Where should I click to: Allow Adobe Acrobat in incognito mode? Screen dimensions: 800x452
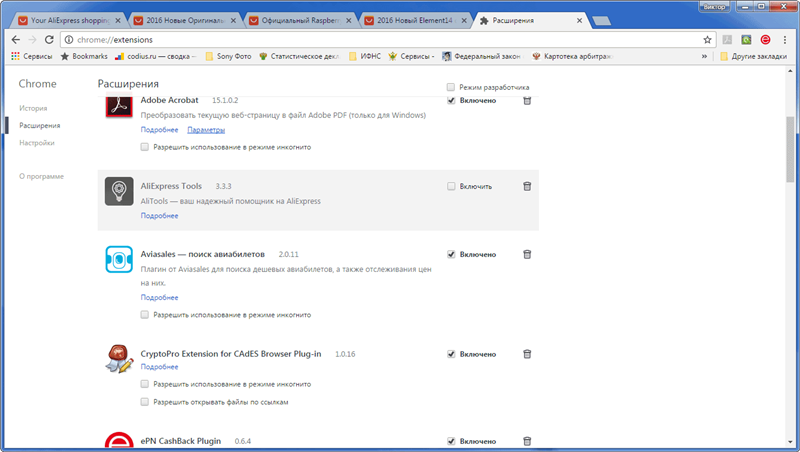[x=145, y=147]
